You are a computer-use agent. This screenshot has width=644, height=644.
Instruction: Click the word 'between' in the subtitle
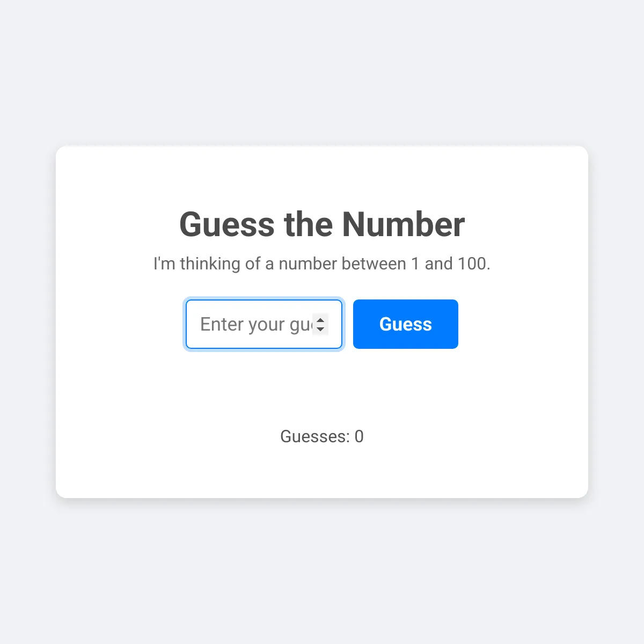pyautogui.click(x=374, y=264)
